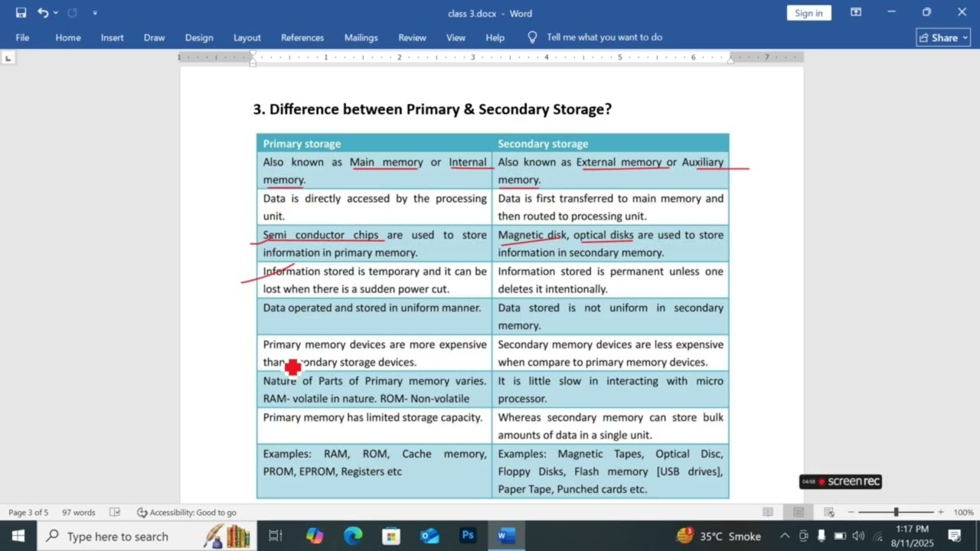Open the weather widget 35°C Smoke
The image size is (980, 551).
719,536
